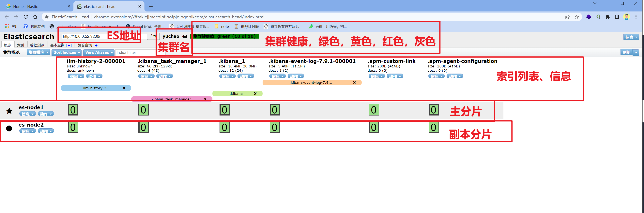Open the View Aliases dropdown

99,53
